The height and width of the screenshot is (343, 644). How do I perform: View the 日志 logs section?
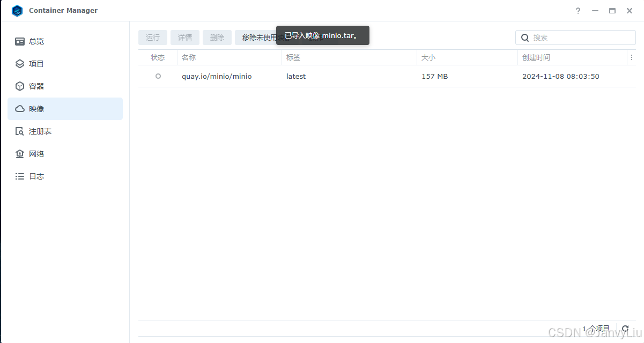pos(65,176)
